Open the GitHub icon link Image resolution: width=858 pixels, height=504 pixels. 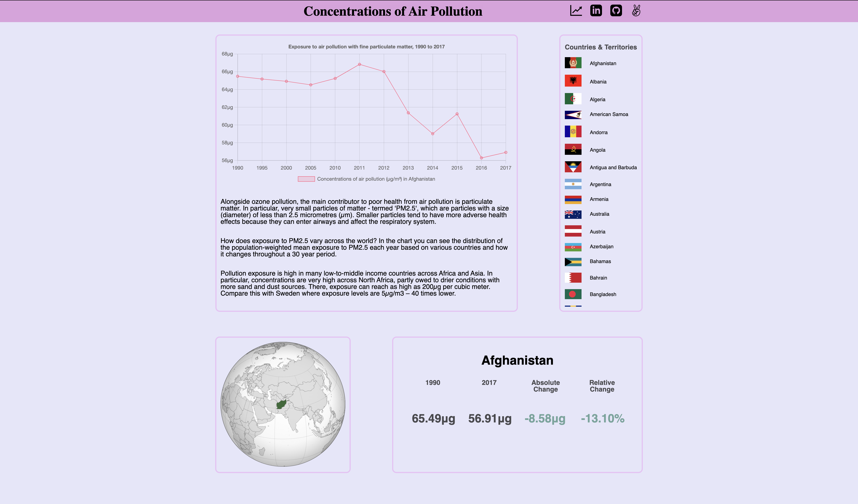pyautogui.click(x=616, y=11)
